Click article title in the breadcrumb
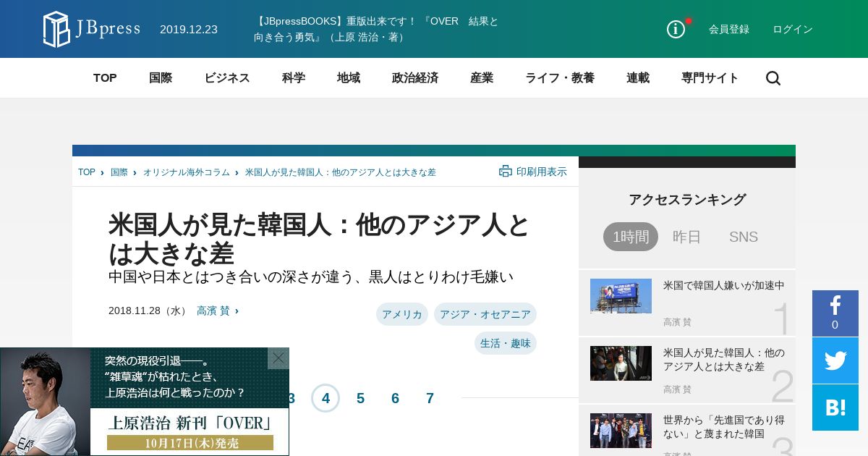 341,172
